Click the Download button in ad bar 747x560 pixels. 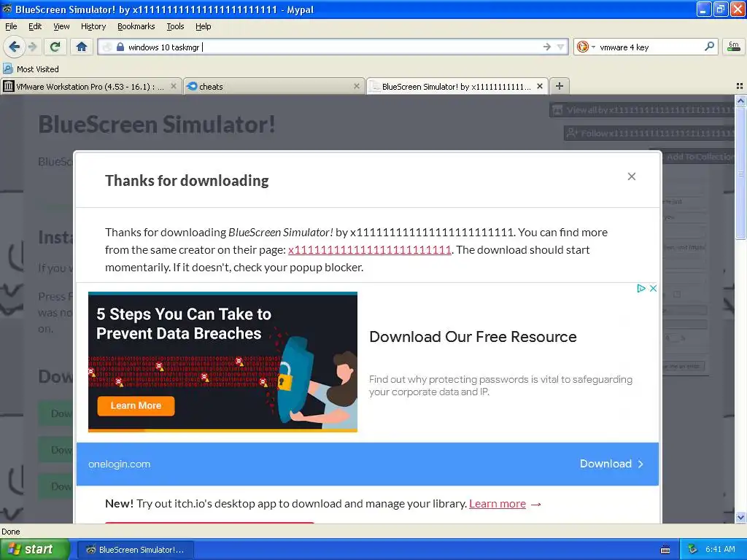(x=612, y=464)
